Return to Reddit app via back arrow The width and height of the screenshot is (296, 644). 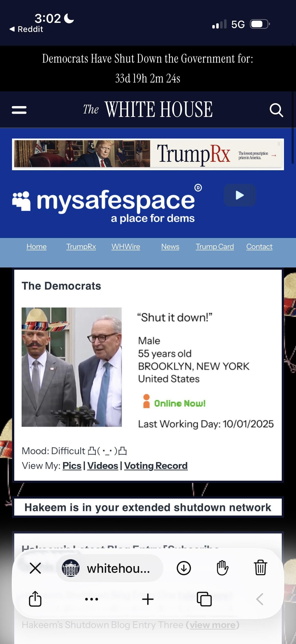coord(26,29)
